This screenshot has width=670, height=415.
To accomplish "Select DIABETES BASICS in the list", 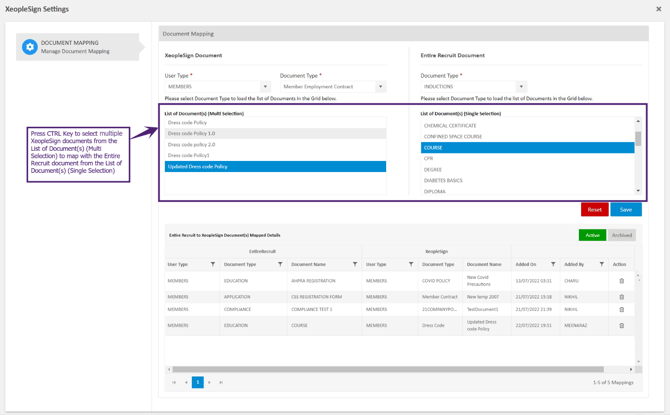I will click(x=528, y=180).
